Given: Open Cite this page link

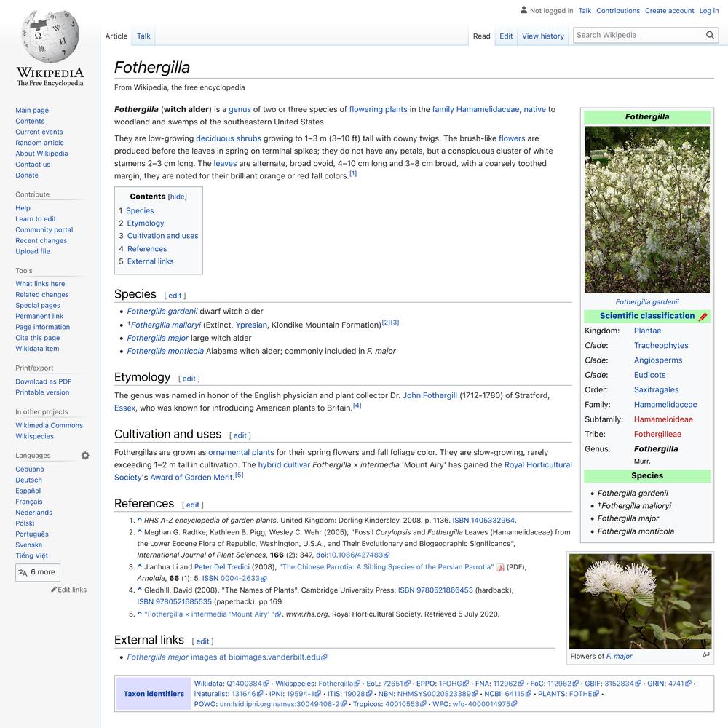Looking at the screenshot, I should 38,338.
